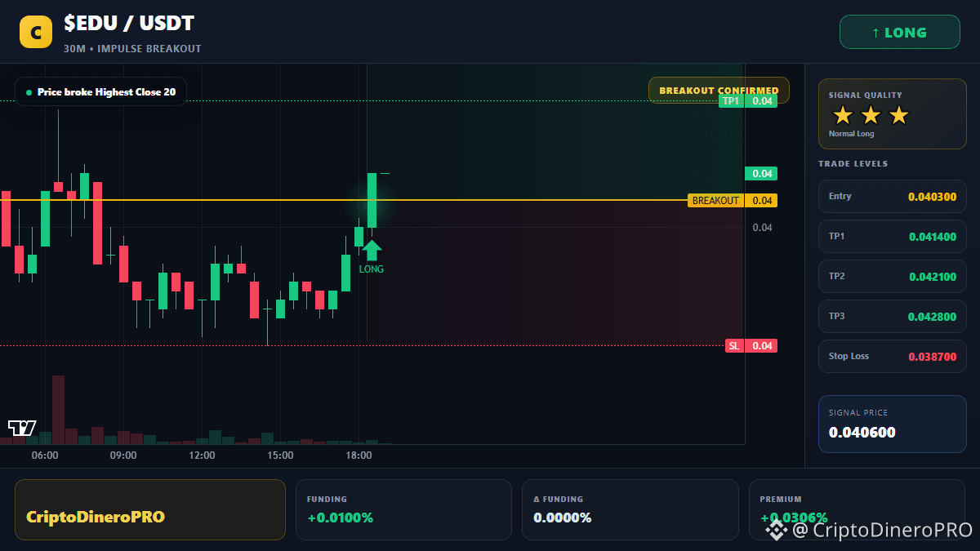980x551 pixels.
Task: Click the yellow C coin logo icon
Action: (35, 33)
